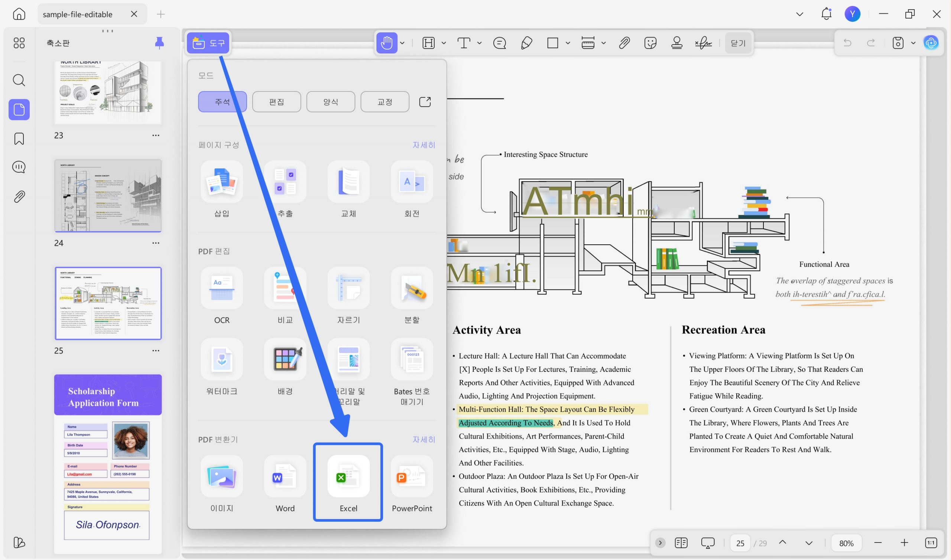Toggle the pin on the 축소판 panel
The height and width of the screenshot is (560, 951).
click(x=159, y=43)
